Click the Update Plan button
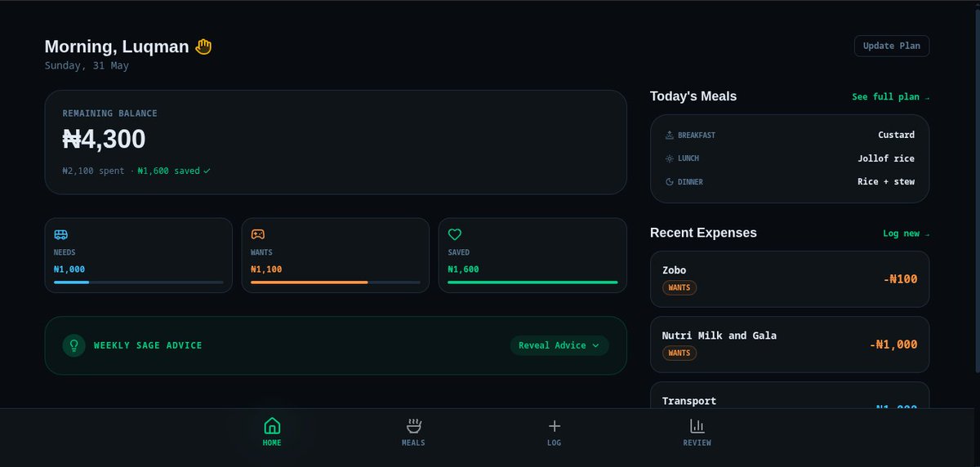Screen dimensions: 980x467 tap(892, 46)
